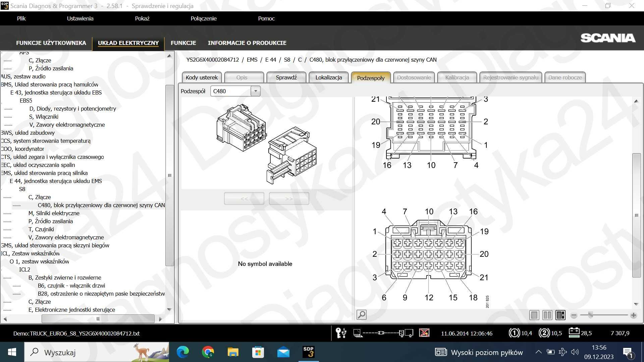Click tree panel scroll-up arrow
This screenshot has width=644, height=362.
coord(169,56)
